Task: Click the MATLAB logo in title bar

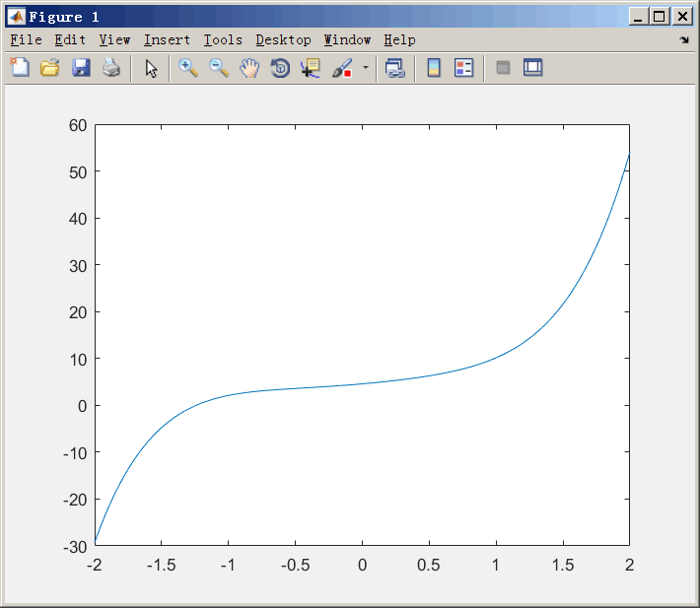Action: [17, 17]
